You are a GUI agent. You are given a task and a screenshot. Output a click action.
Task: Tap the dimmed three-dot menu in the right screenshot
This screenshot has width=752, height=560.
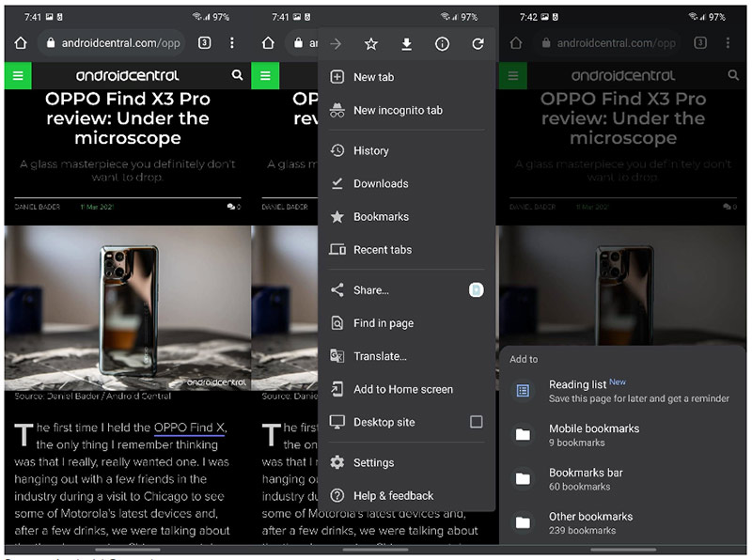coord(728,43)
